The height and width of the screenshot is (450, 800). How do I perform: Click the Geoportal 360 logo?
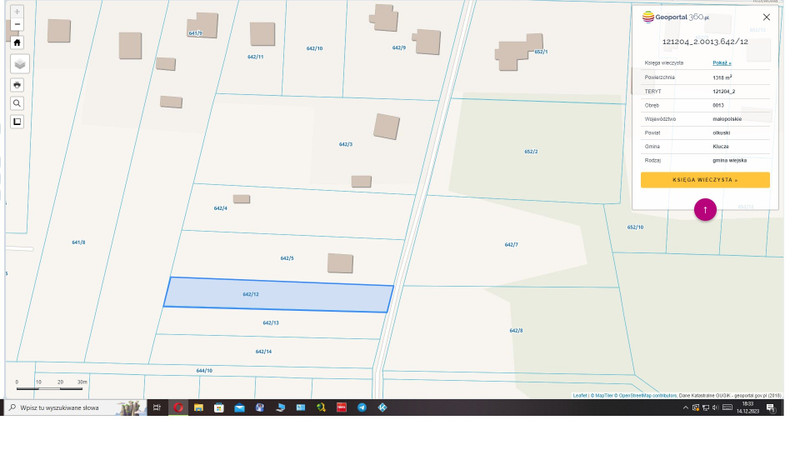[x=676, y=17]
